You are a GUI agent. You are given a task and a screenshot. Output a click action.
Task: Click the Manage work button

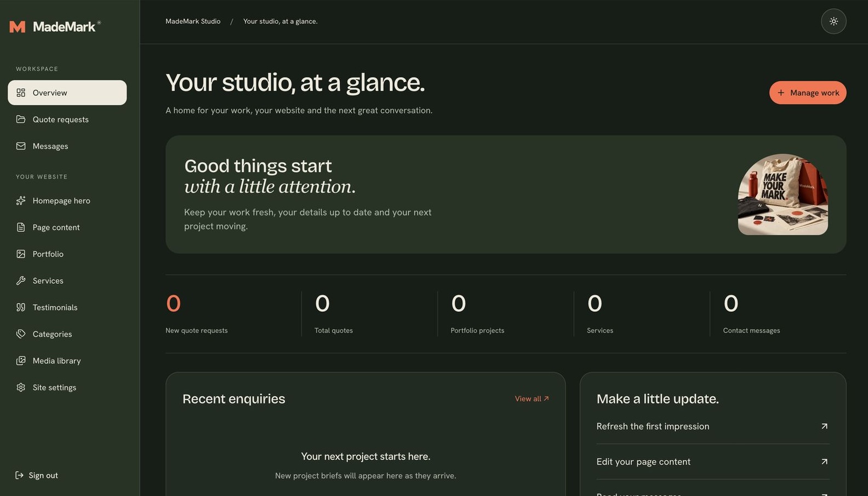(x=808, y=93)
